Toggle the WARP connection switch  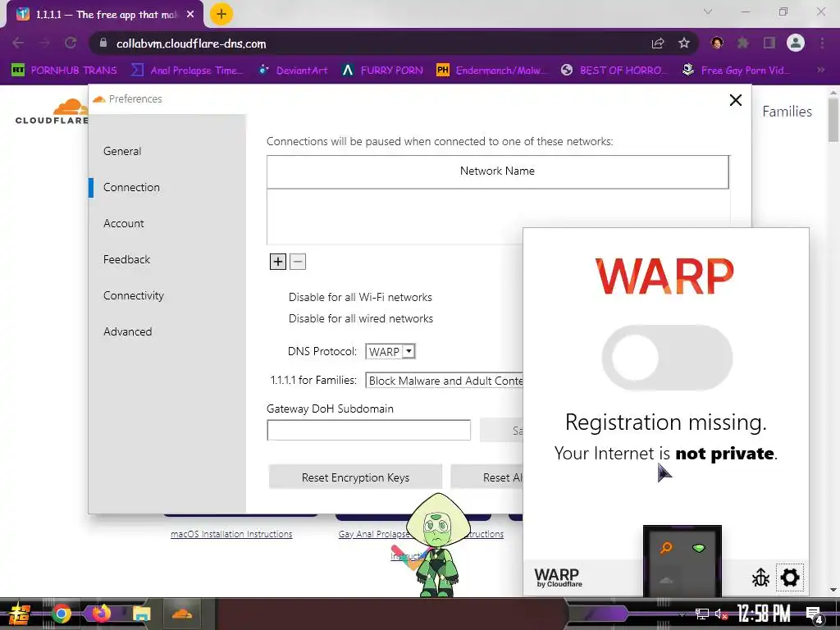[x=667, y=358]
